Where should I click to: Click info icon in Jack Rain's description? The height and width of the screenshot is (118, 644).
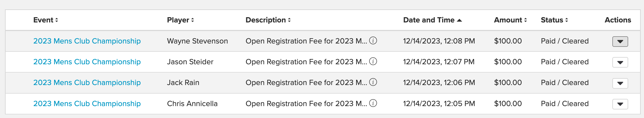tap(373, 82)
